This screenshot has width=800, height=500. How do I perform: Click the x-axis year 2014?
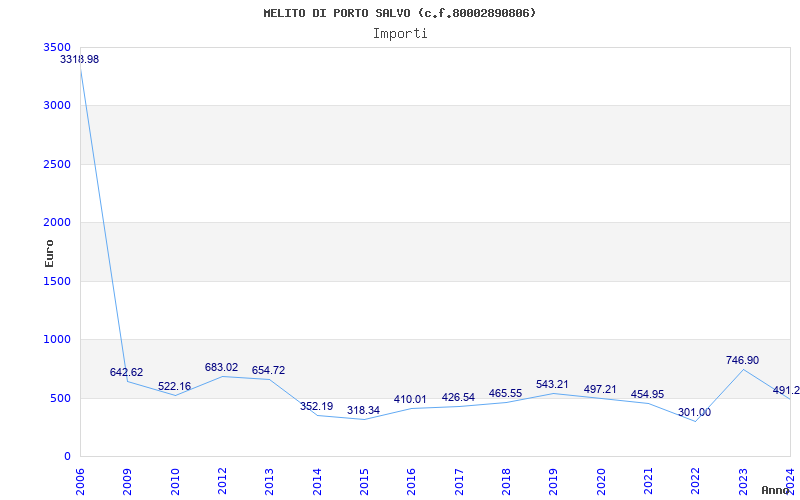pos(317,482)
